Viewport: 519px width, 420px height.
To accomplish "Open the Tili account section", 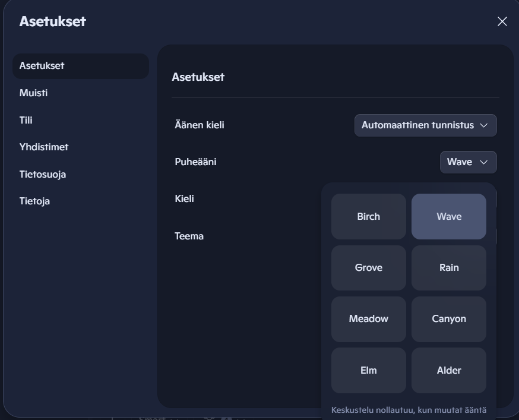I will pyautogui.click(x=26, y=120).
